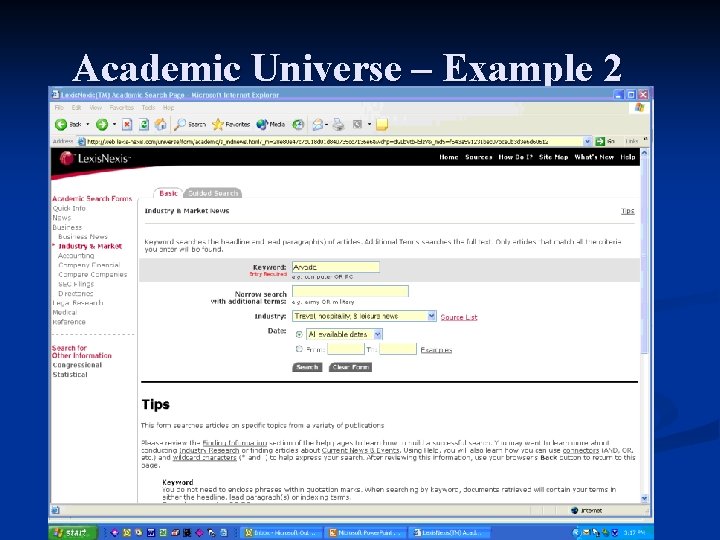The height and width of the screenshot is (540, 720).
Task: Click the browser Back arrow icon
Action: coord(61,124)
